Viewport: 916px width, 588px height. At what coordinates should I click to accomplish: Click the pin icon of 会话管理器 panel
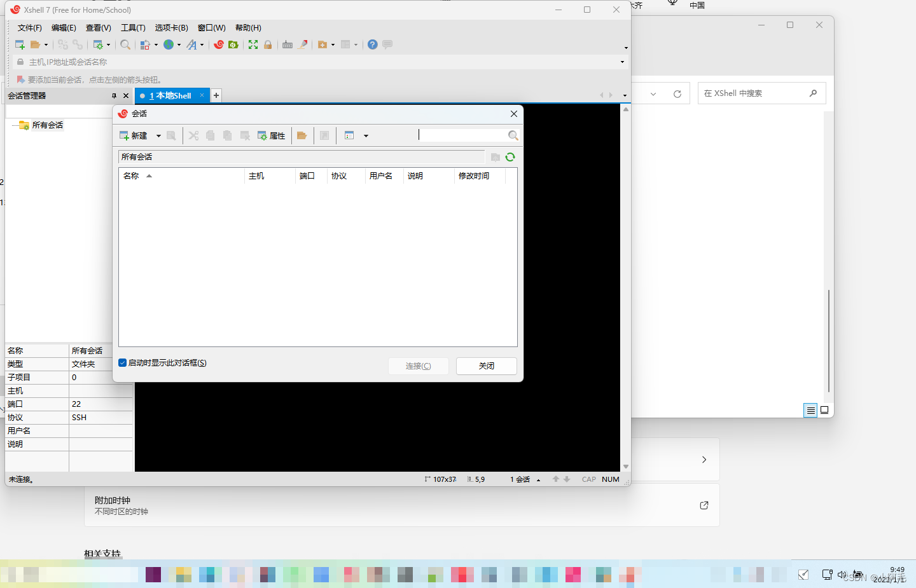point(114,96)
